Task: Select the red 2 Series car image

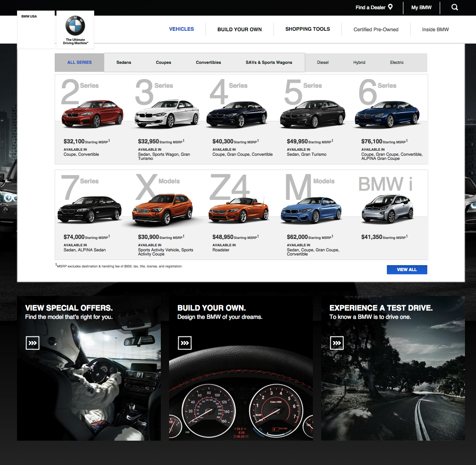Action: tap(92, 113)
